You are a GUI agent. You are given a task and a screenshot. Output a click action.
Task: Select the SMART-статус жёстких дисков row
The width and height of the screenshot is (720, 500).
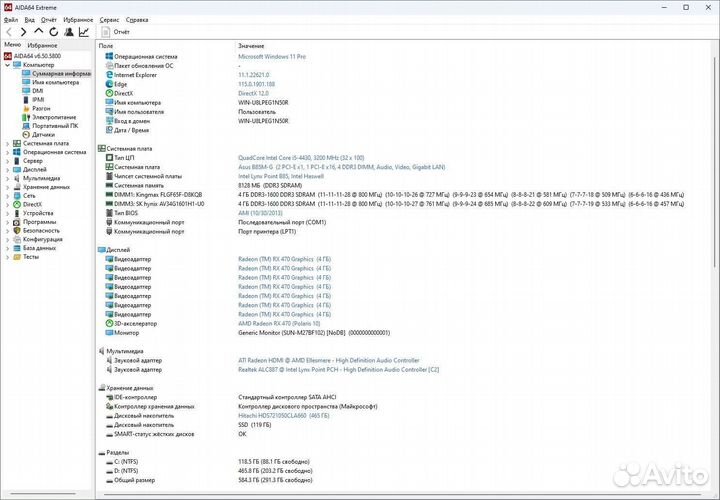[176, 434]
